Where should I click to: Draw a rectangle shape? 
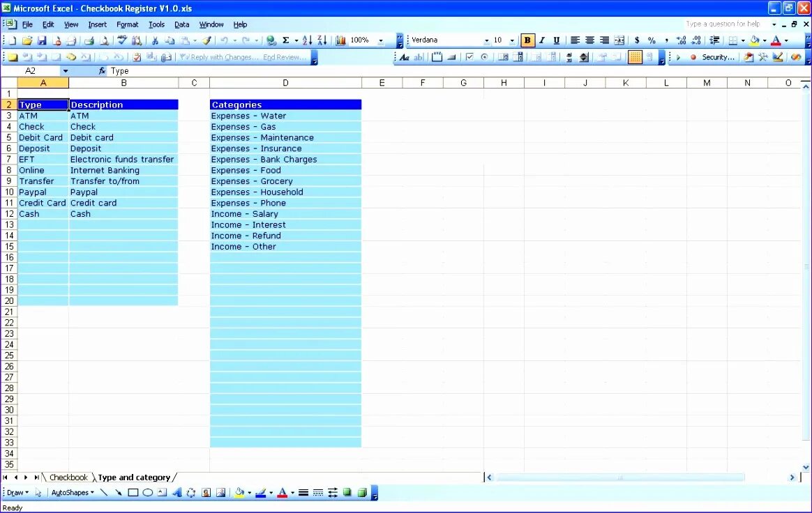[x=133, y=493]
